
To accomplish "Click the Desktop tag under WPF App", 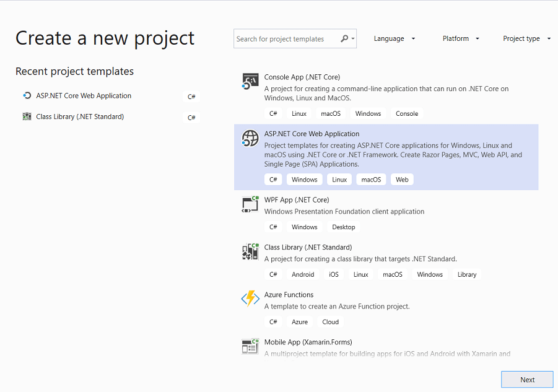I will point(343,227).
